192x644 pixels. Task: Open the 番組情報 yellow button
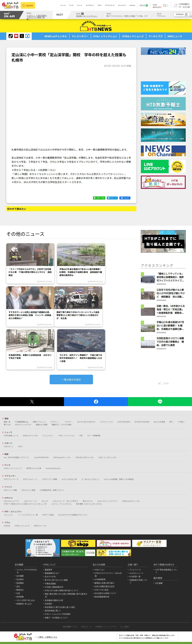pyautogui.click(x=28, y=6)
